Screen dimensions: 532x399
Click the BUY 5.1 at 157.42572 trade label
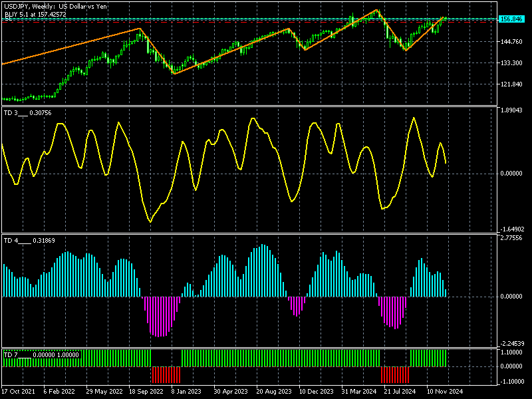coord(36,14)
